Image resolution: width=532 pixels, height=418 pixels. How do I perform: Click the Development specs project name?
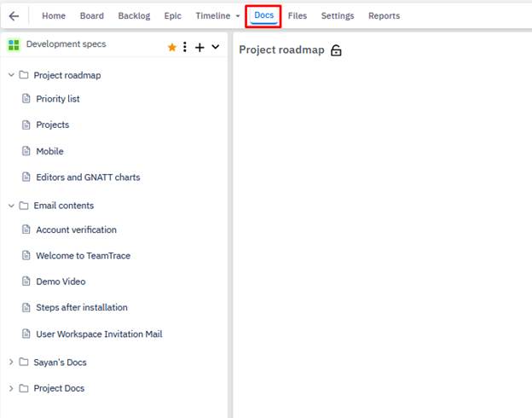(x=66, y=44)
